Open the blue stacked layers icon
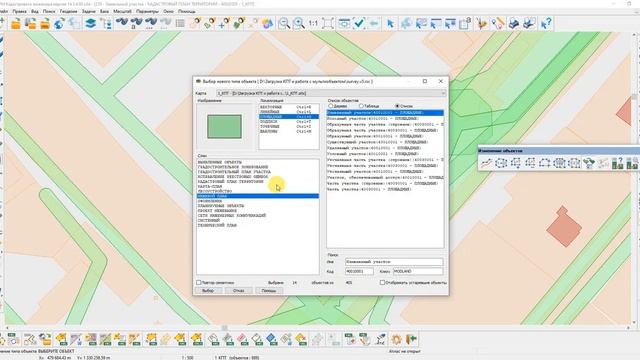This screenshot has width=640, height=360. 90,23
